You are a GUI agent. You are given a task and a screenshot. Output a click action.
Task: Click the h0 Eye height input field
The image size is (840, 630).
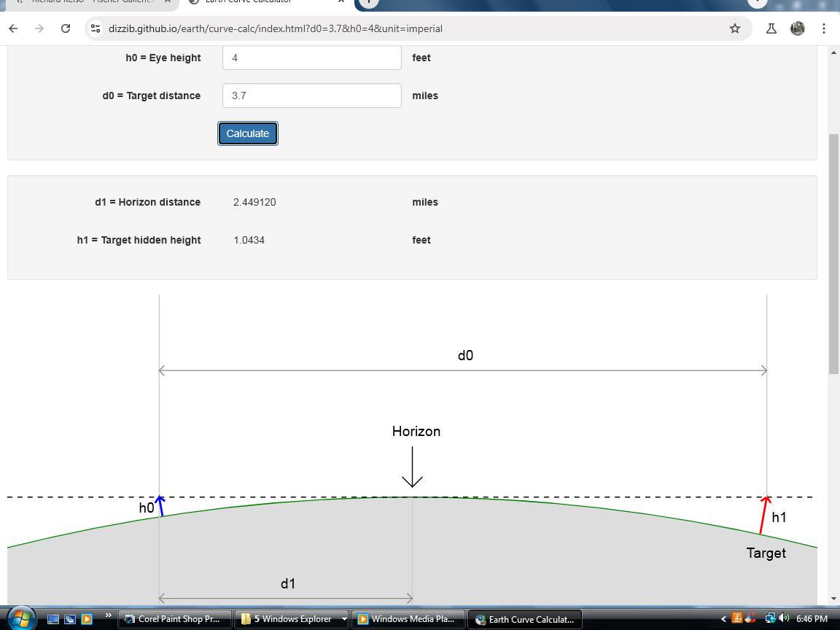(311, 58)
